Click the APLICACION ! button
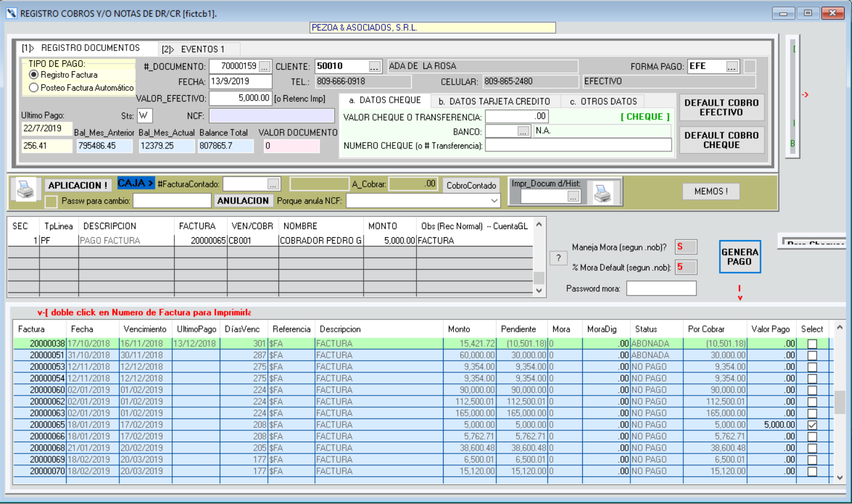The image size is (852, 504). click(78, 186)
